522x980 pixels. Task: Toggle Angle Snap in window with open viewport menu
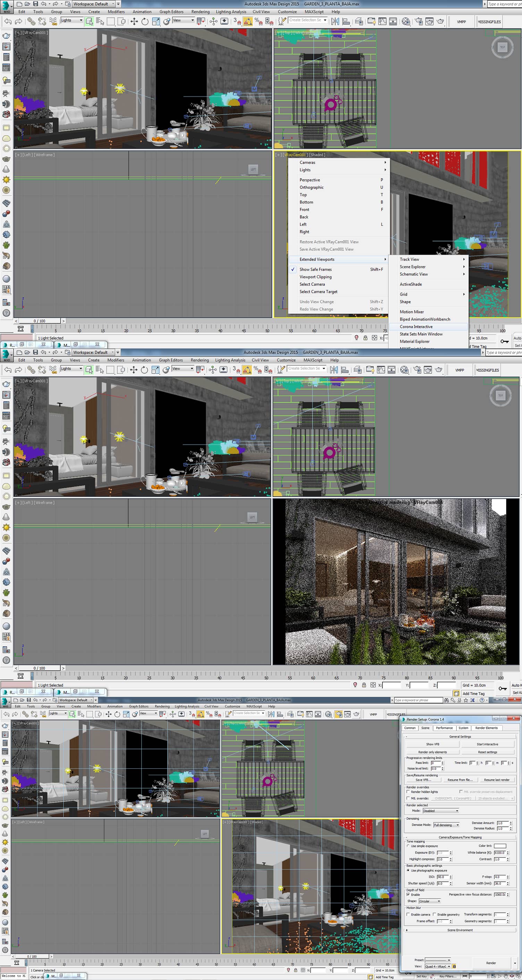click(247, 21)
